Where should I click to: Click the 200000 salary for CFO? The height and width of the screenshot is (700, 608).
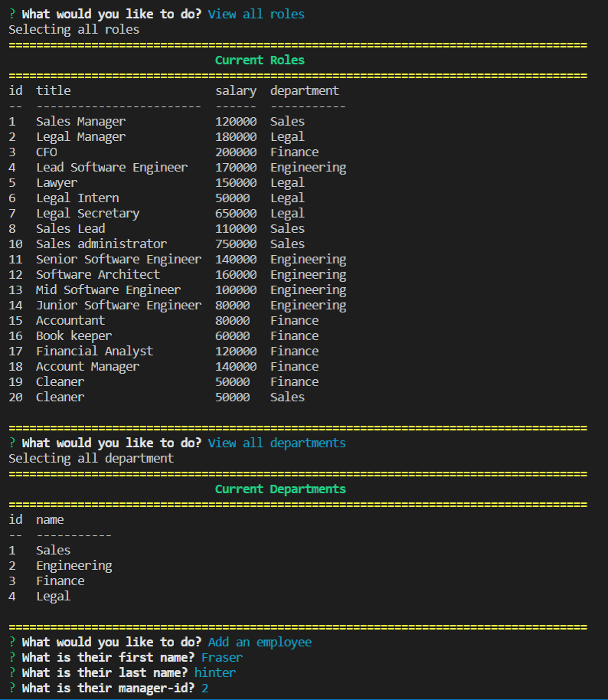pos(236,152)
